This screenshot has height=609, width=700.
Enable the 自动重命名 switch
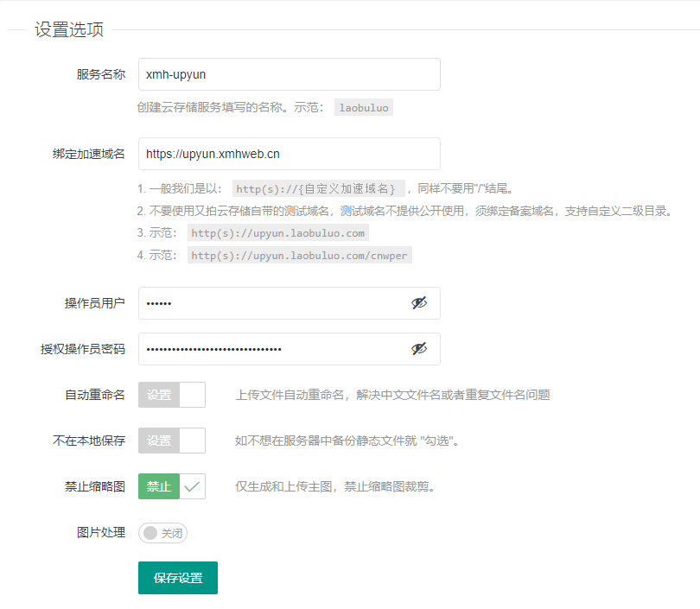coord(172,395)
